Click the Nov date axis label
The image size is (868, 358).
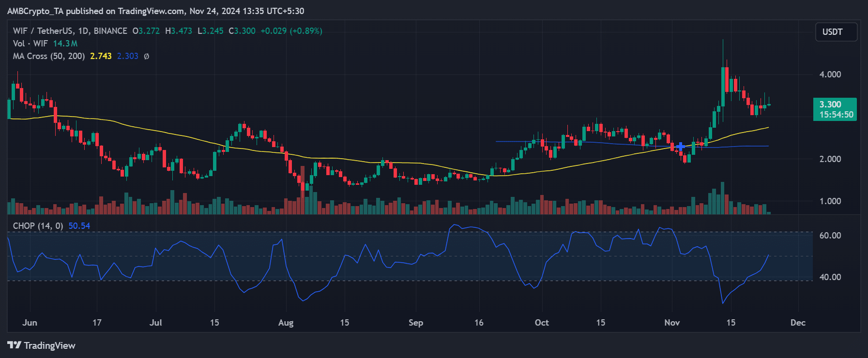click(x=672, y=323)
